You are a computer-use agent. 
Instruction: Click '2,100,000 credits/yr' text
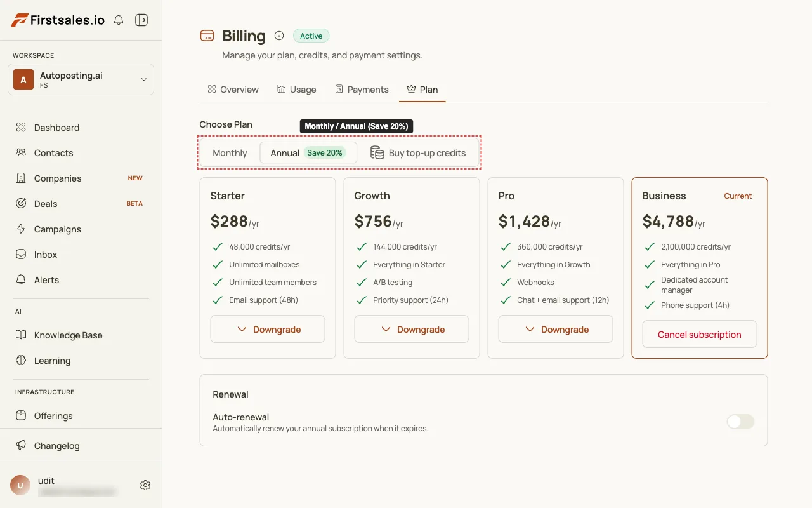pyautogui.click(x=696, y=247)
